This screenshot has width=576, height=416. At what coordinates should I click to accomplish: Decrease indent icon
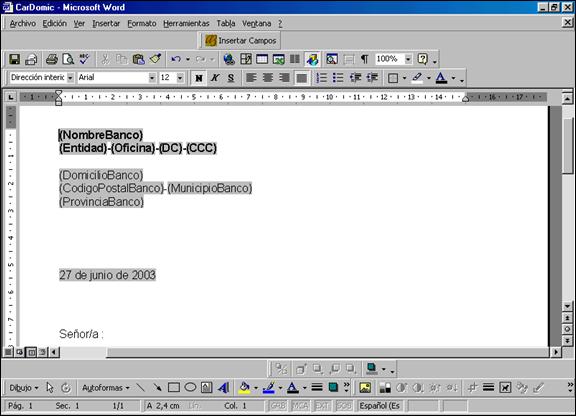(355, 78)
